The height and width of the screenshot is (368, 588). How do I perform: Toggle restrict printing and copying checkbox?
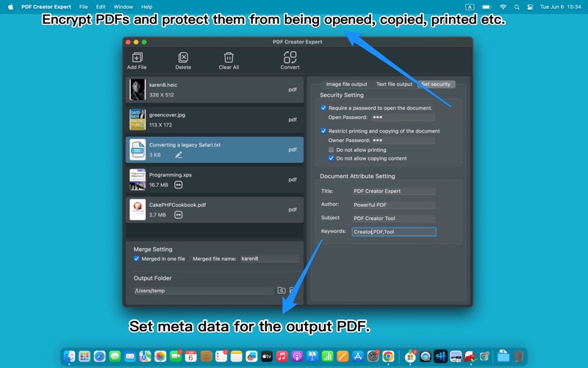[323, 131]
